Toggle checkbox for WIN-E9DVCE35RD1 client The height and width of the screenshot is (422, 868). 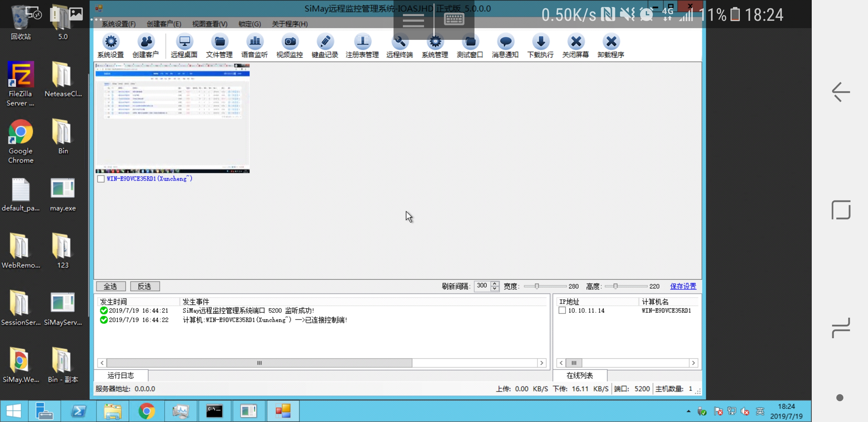pos(101,178)
